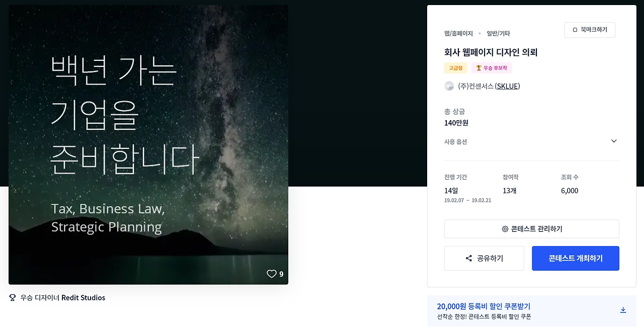
Task: Select the 일반/기타 category breadcrumb
Action: pyautogui.click(x=498, y=34)
